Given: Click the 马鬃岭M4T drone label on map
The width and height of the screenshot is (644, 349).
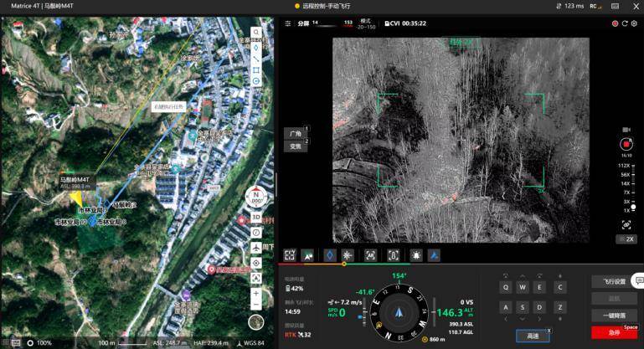Looking at the screenshot, I should coord(75,180).
